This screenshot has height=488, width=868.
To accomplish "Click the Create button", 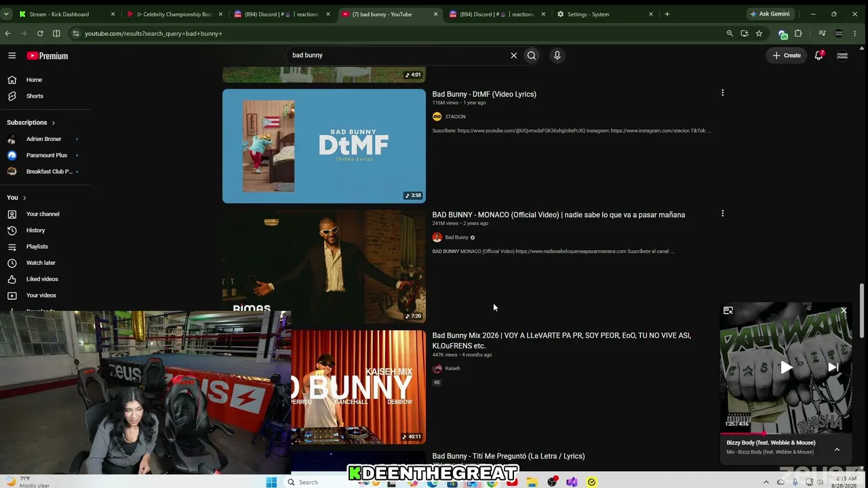I will [x=787, y=56].
